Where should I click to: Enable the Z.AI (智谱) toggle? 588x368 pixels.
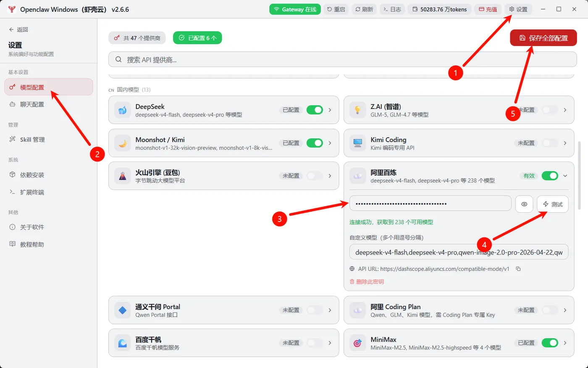click(x=550, y=110)
